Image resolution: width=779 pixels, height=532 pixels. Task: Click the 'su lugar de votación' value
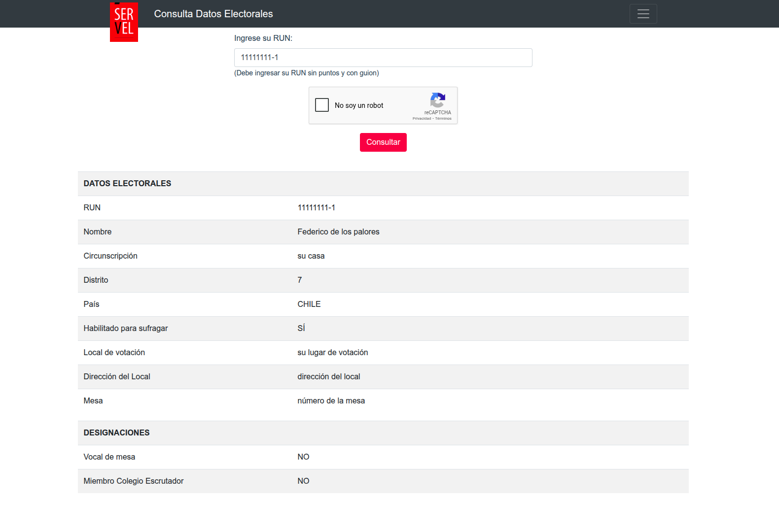(332, 352)
